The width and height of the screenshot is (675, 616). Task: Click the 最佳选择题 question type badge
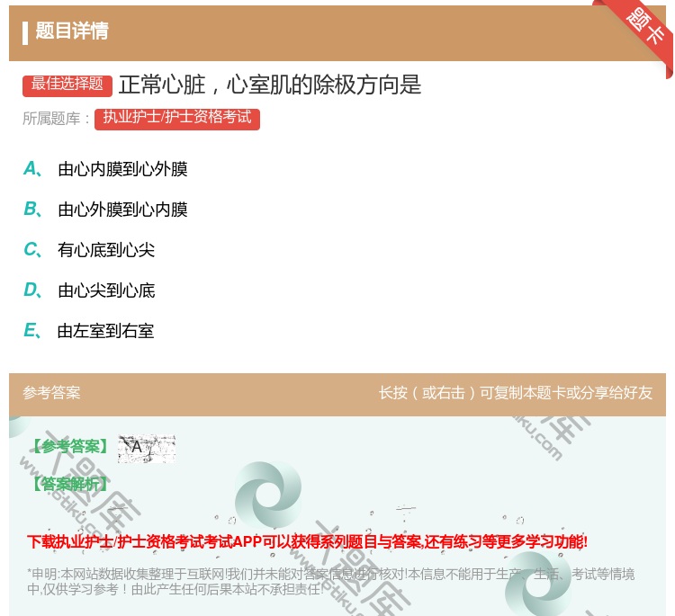[67, 85]
